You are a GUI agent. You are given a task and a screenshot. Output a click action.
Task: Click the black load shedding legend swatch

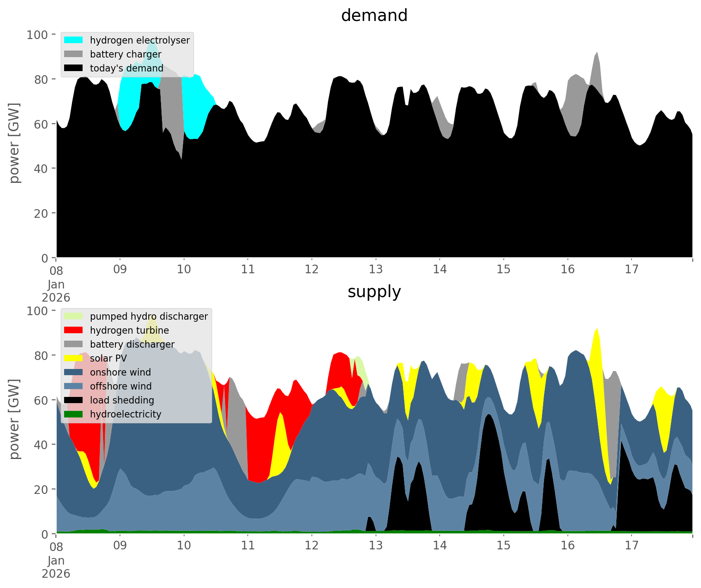coord(74,400)
